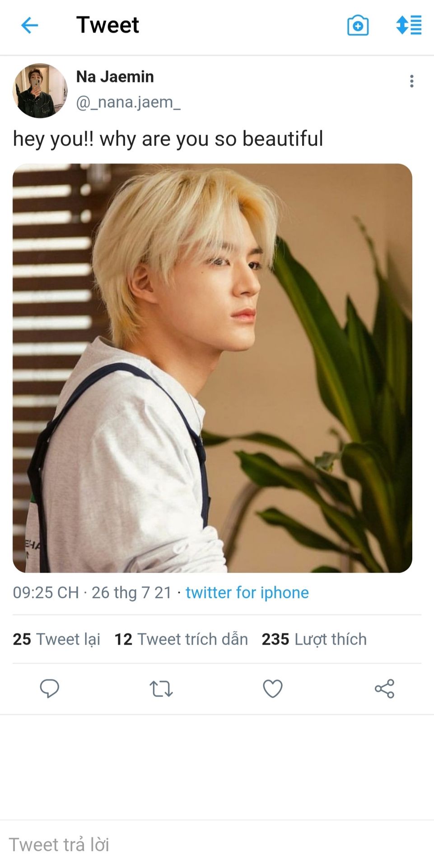This screenshot has height=868, width=434.
Task: Click the Na Jaemin display name
Action: [x=115, y=77]
